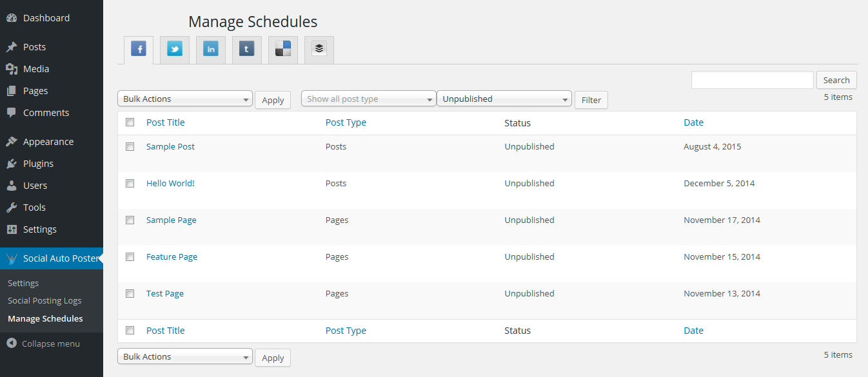Select the LinkedIn schedules tab
Viewport: 868px width, 377px height.
click(210, 49)
